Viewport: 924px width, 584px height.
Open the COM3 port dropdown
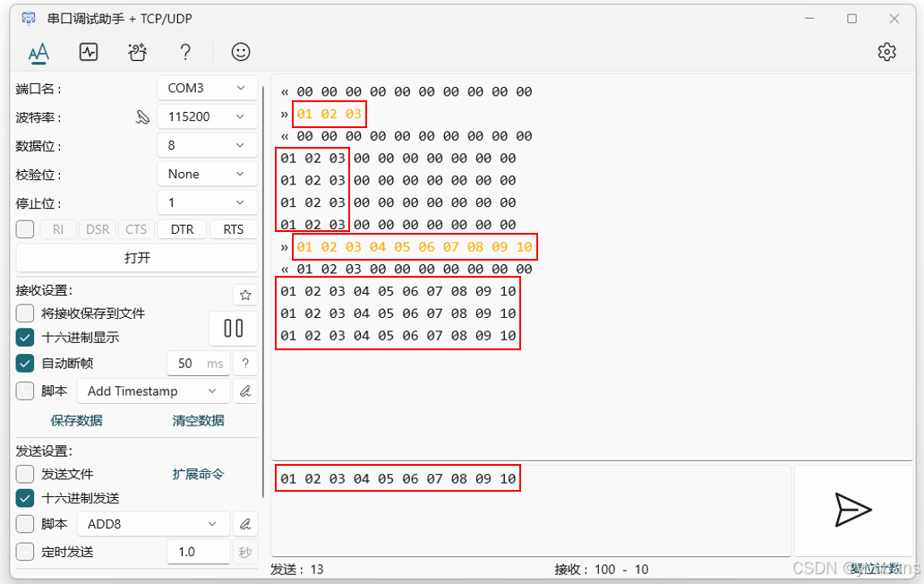coord(207,87)
